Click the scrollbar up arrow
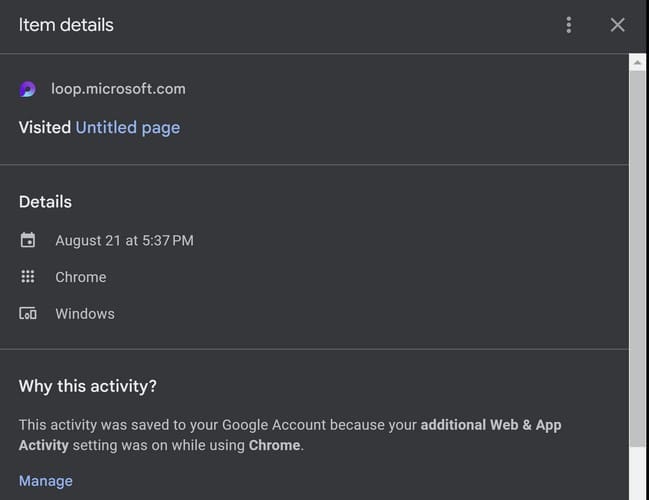The width and height of the screenshot is (649, 500). pyautogui.click(x=638, y=62)
